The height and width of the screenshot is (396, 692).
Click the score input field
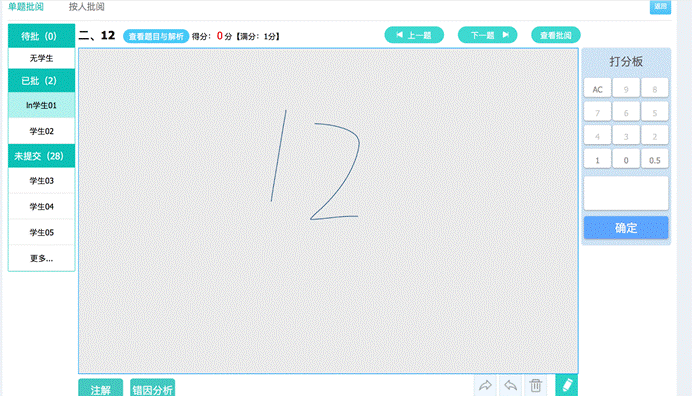pyautogui.click(x=626, y=193)
